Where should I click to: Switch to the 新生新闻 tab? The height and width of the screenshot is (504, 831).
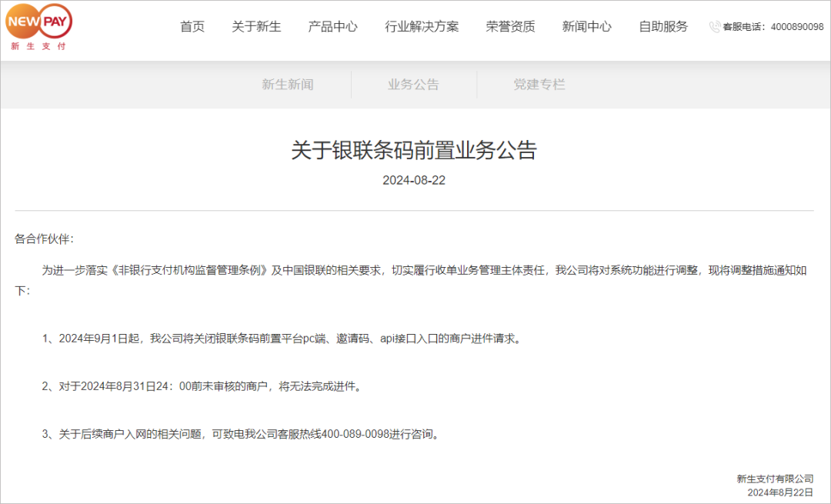click(x=286, y=84)
